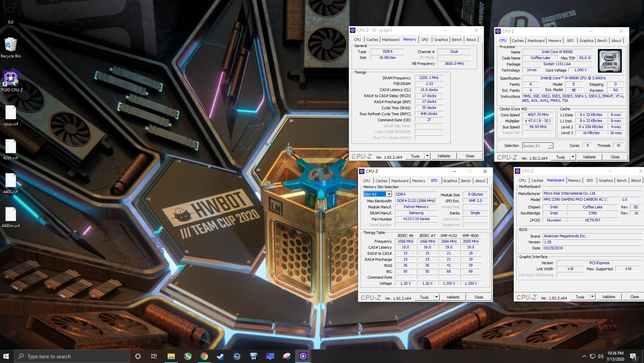644x363 pixels.
Task: Open About tab in CPU window
Action: [x=616, y=41]
